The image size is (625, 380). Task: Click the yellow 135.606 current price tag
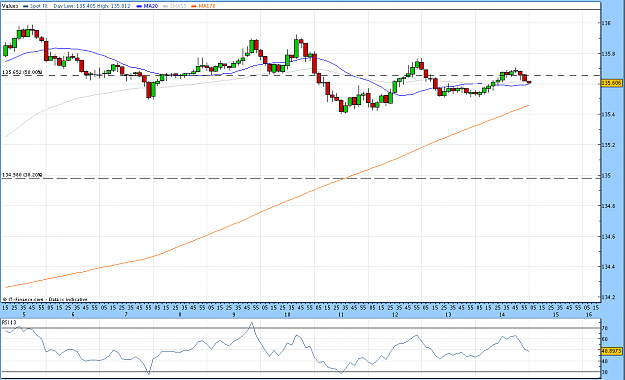click(611, 83)
